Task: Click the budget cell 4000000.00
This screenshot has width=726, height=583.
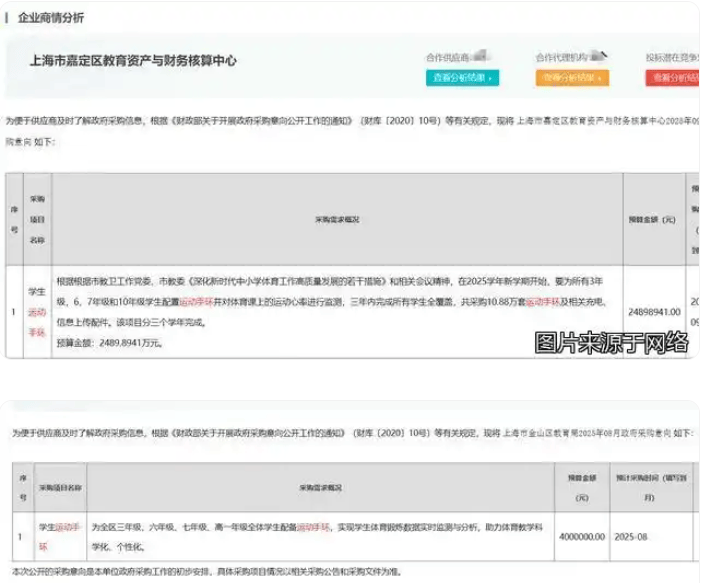Action: [582, 537]
